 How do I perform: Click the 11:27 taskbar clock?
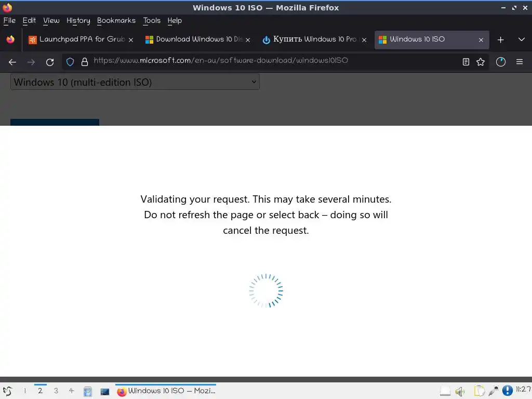tap(524, 390)
